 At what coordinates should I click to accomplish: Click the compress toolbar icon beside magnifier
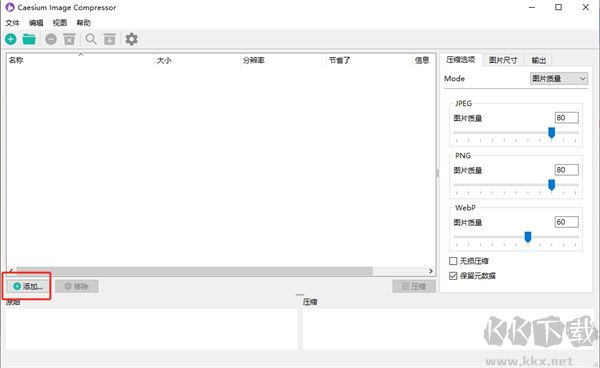point(110,39)
